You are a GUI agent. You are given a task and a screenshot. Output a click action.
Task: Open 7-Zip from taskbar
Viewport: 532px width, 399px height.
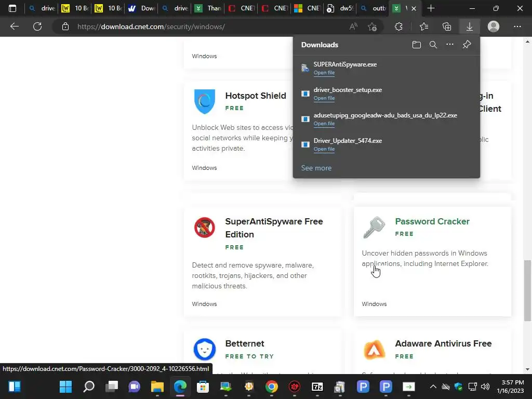coord(317,387)
